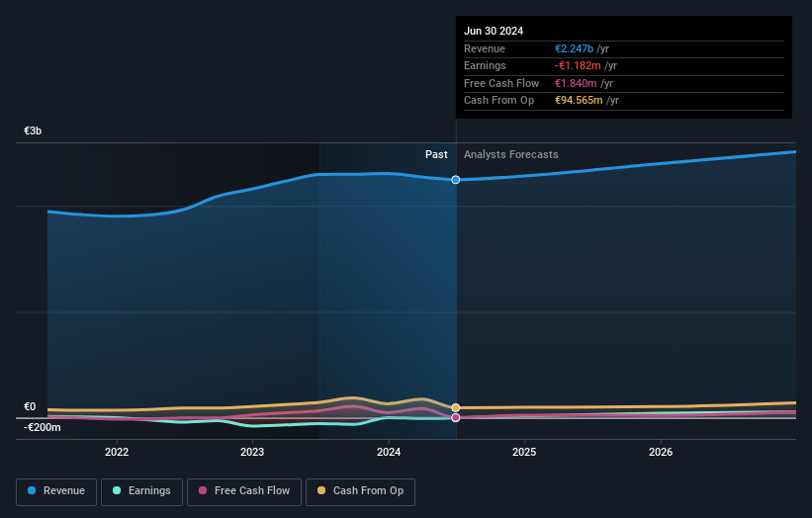Screen dimensions: 812x518
Task: Click the Past label on chart
Action: [x=436, y=155]
